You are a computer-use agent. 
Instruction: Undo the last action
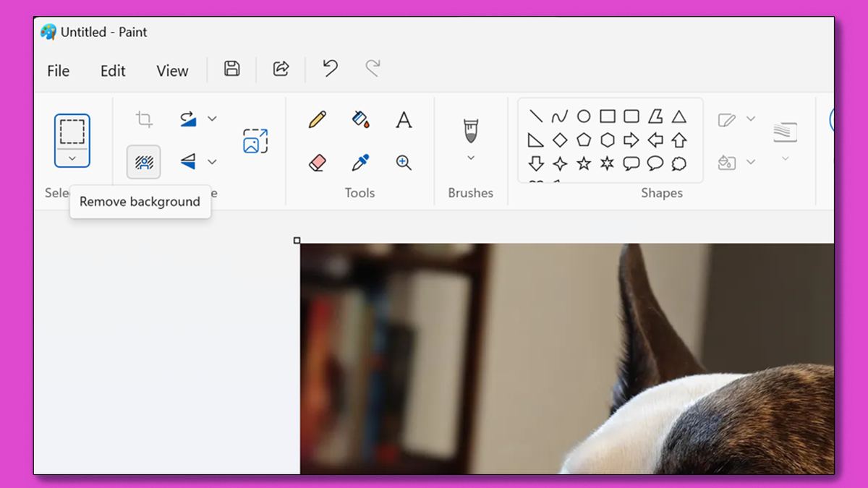(x=329, y=68)
